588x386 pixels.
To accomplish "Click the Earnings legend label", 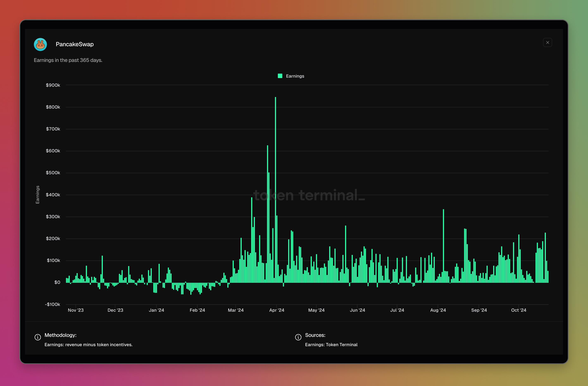I will pyautogui.click(x=295, y=76).
